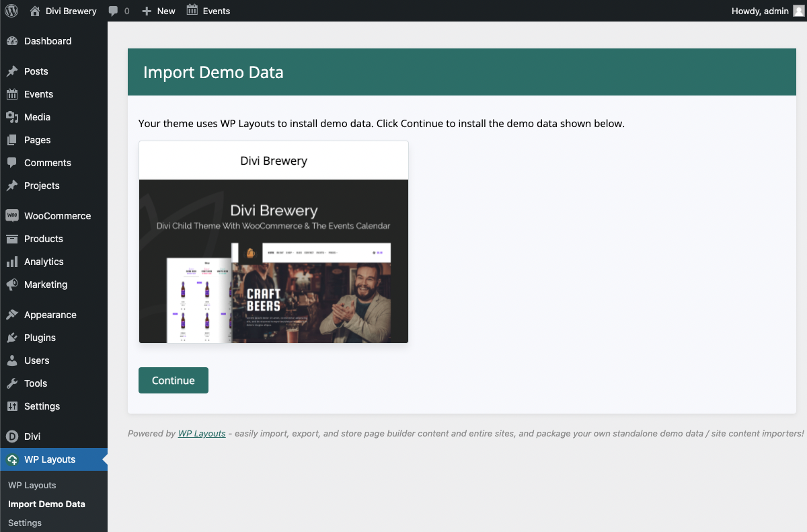807x532 pixels.
Task: Open the Comments sidebar menu
Action: tap(54, 163)
